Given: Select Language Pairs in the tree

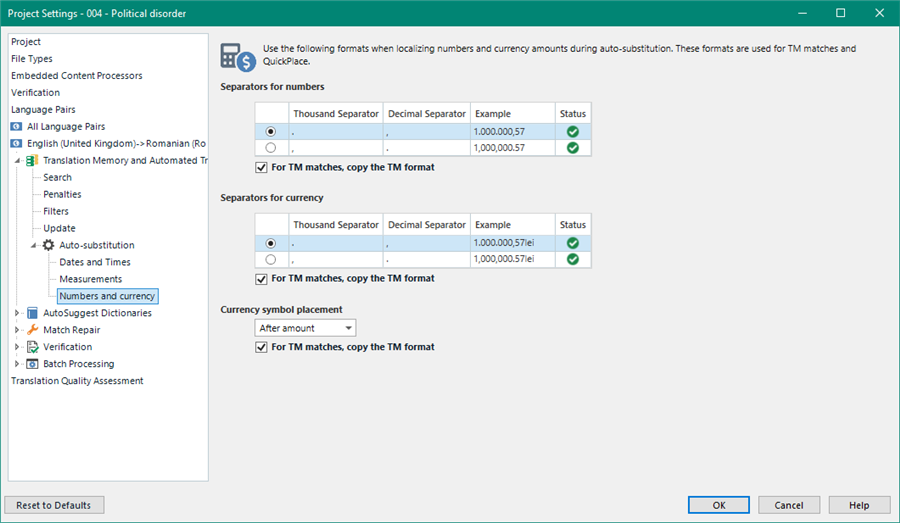Looking at the screenshot, I should click(x=43, y=110).
